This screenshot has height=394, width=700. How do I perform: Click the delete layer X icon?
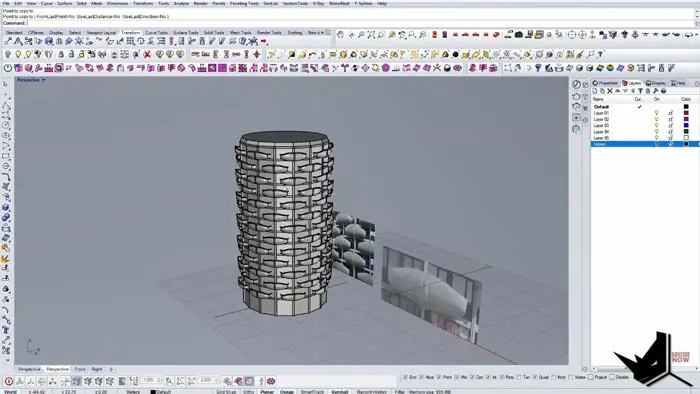point(610,91)
